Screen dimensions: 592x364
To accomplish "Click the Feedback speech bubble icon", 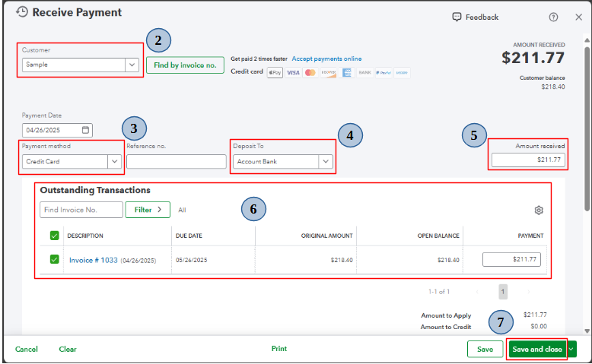I will [457, 17].
